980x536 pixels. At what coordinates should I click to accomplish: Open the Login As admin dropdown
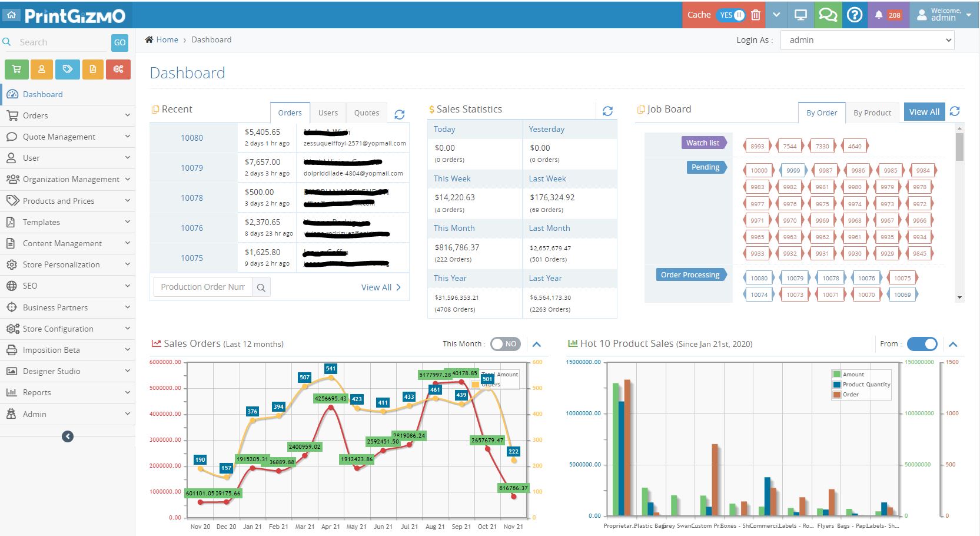(x=867, y=40)
